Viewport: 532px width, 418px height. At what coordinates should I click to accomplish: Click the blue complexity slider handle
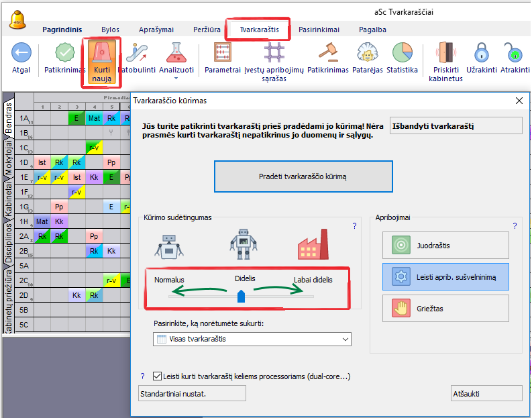(x=242, y=296)
